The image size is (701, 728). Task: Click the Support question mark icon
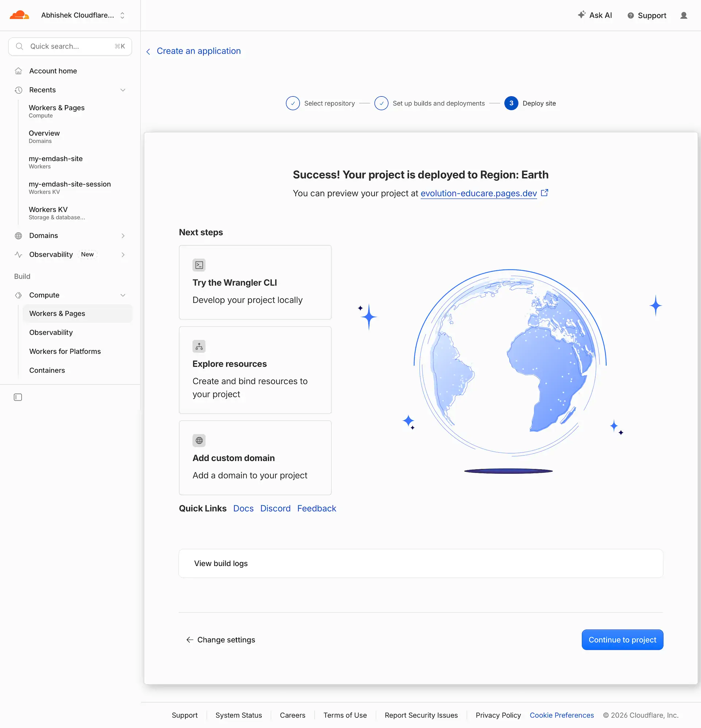pos(630,16)
